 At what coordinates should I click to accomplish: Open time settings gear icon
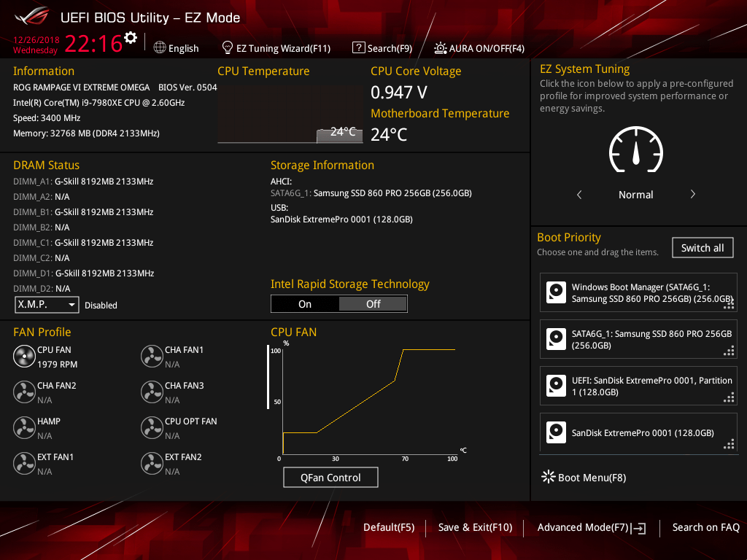click(x=130, y=38)
